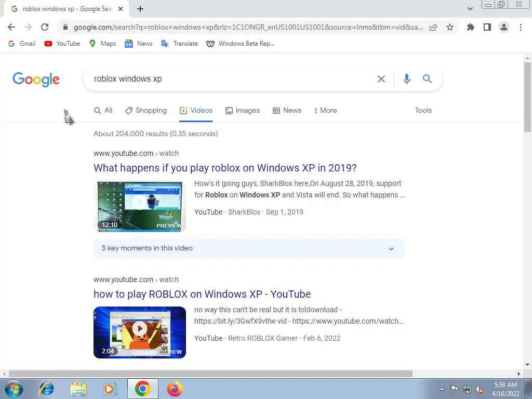Viewport: 532px width, 399px height.
Task: Open the Windows Beta Rep... bookmark
Action: point(241,44)
